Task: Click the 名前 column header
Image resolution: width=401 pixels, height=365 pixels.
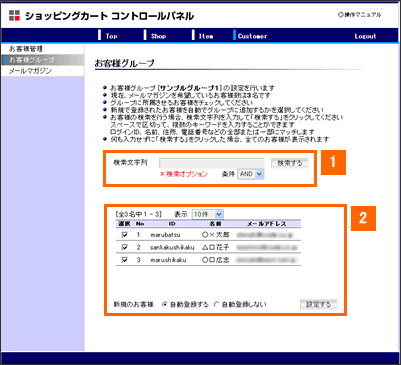Action: pyautogui.click(x=216, y=224)
